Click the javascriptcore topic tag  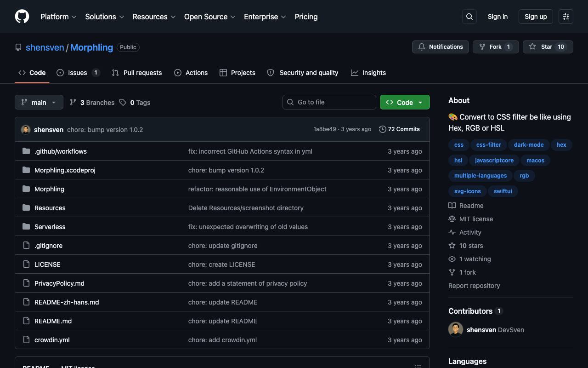point(494,161)
